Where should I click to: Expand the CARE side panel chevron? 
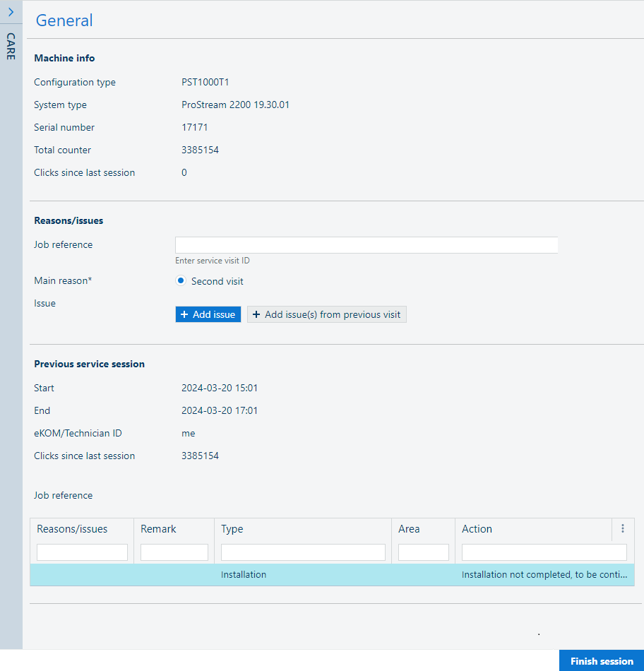click(x=11, y=12)
